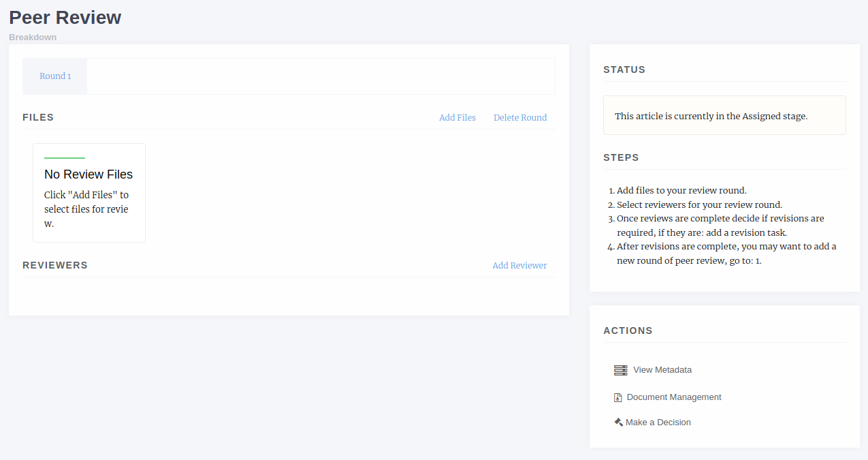This screenshot has height=460, width=868.
Task: Open View Metadata text link
Action: pyautogui.click(x=662, y=370)
